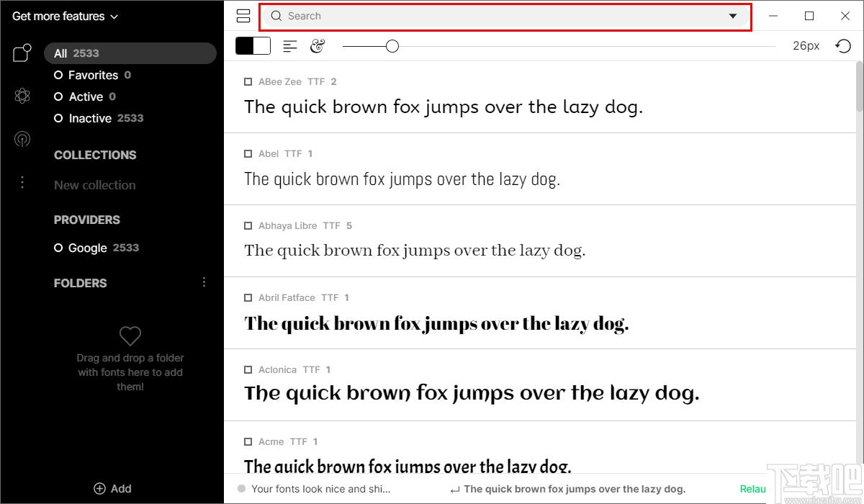The height and width of the screenshot is (504, 864).
Task: Click the layout view switch icon
Action: (x=243, y=16)
